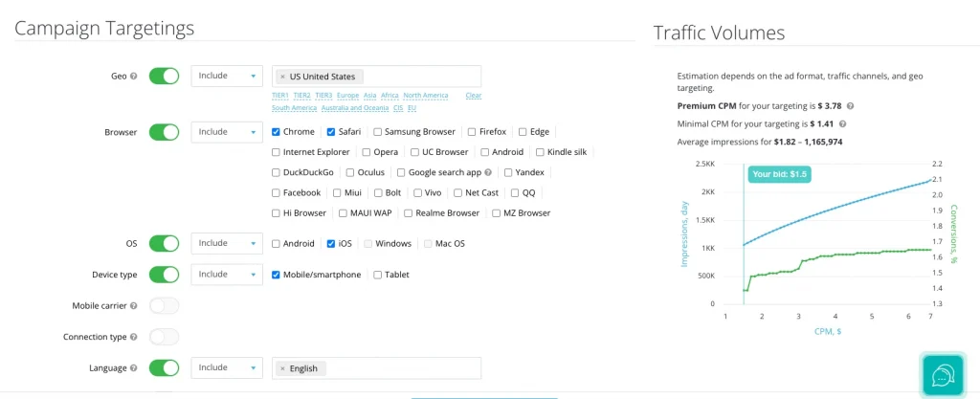Check the UC Browser checkbox
This screenshot has width=980, height=399.
tap(415, 152)
